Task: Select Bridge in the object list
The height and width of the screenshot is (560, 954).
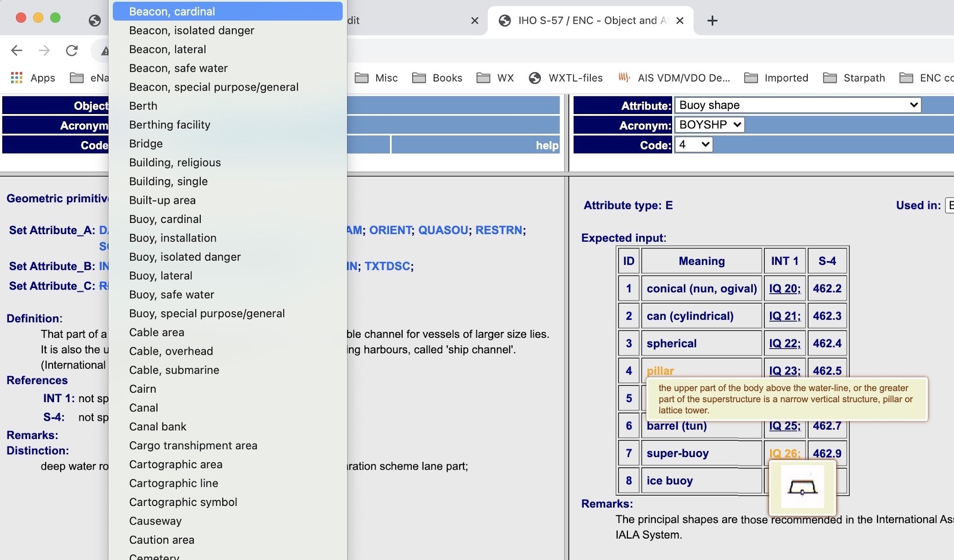Action: pos(146,143)
